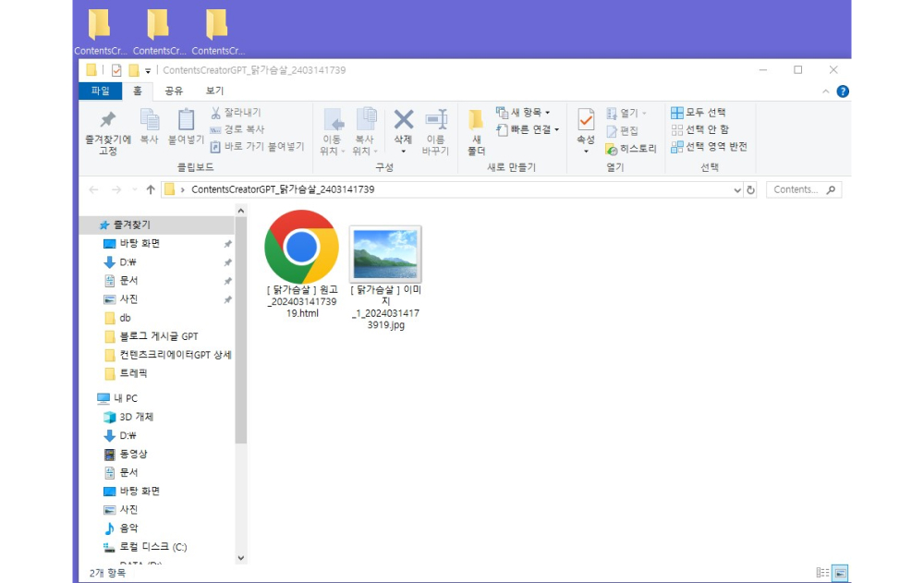Click the Back navigation arrow
This screenshot has height=583, width=924.
(x=93, y=189)
